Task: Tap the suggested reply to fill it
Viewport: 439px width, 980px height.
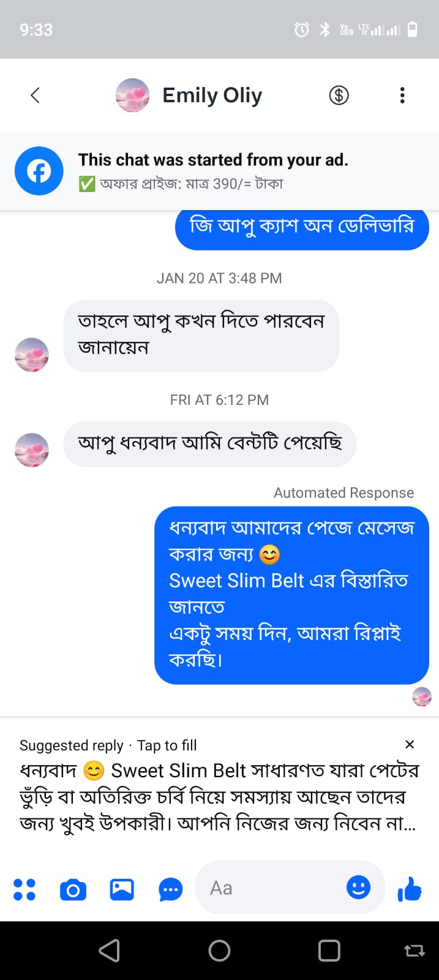Action: click(x=214, y=796)
